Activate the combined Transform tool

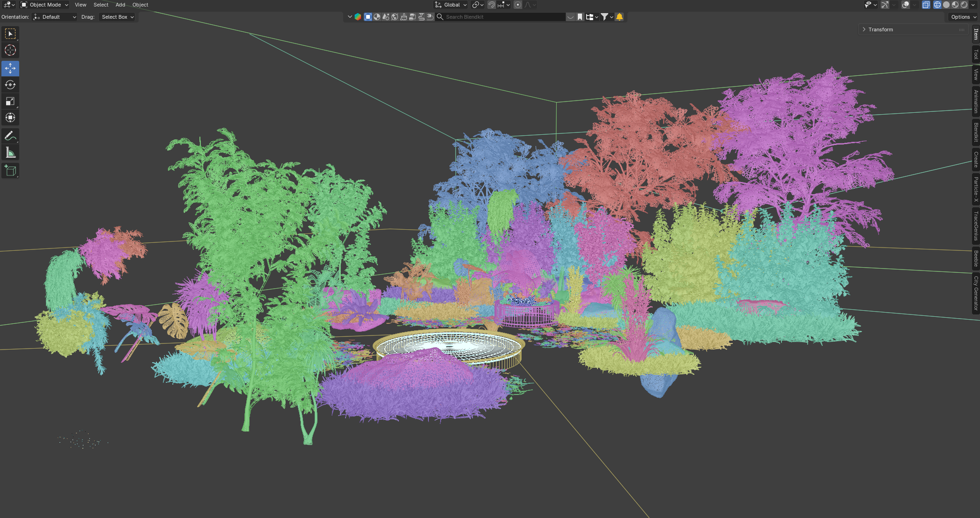pyautogui.click(x=10, y=117)
